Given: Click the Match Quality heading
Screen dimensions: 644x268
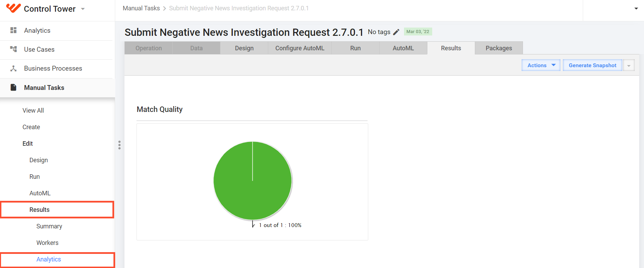Looking at the screenshot, I should 160,109.
